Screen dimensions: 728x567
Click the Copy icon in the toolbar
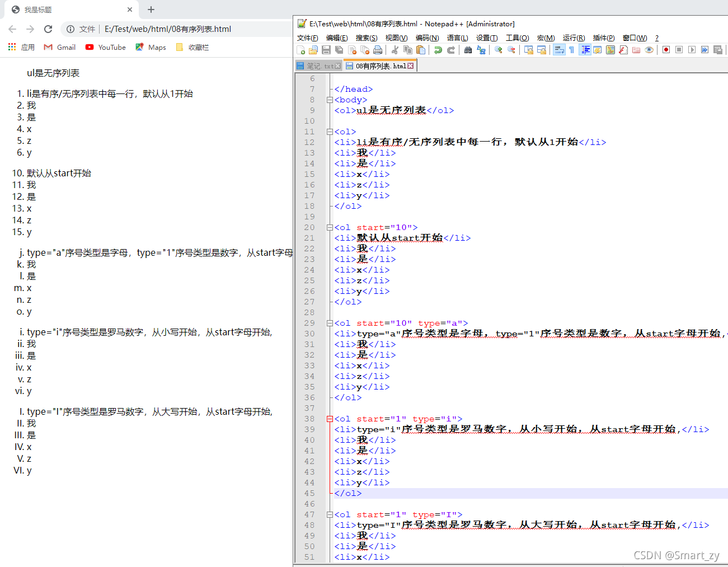408,50
